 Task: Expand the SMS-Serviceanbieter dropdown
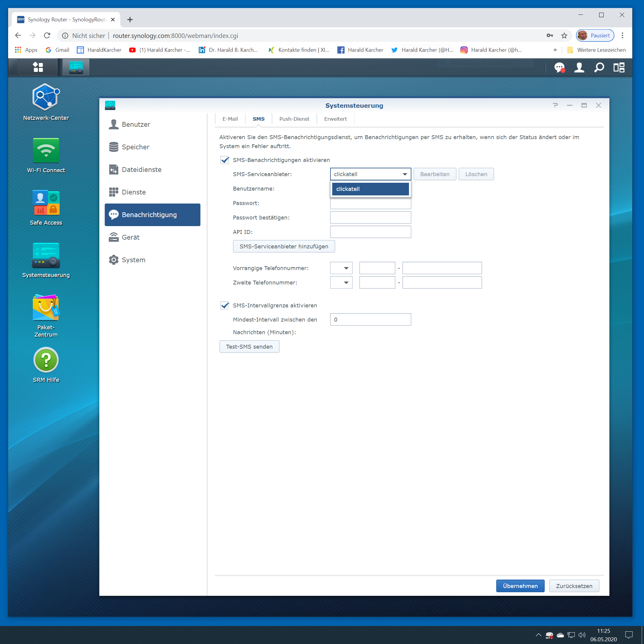pyautogui.click(x=405, y=174)
